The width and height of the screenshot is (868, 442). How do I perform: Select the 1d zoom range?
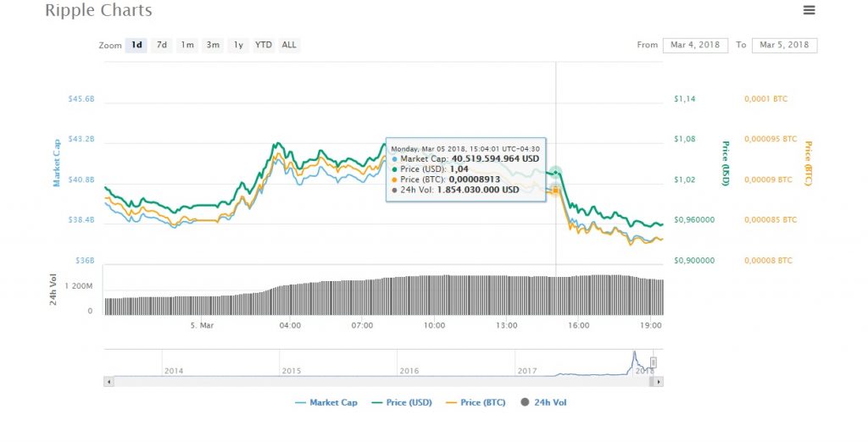tap(136, 45)
